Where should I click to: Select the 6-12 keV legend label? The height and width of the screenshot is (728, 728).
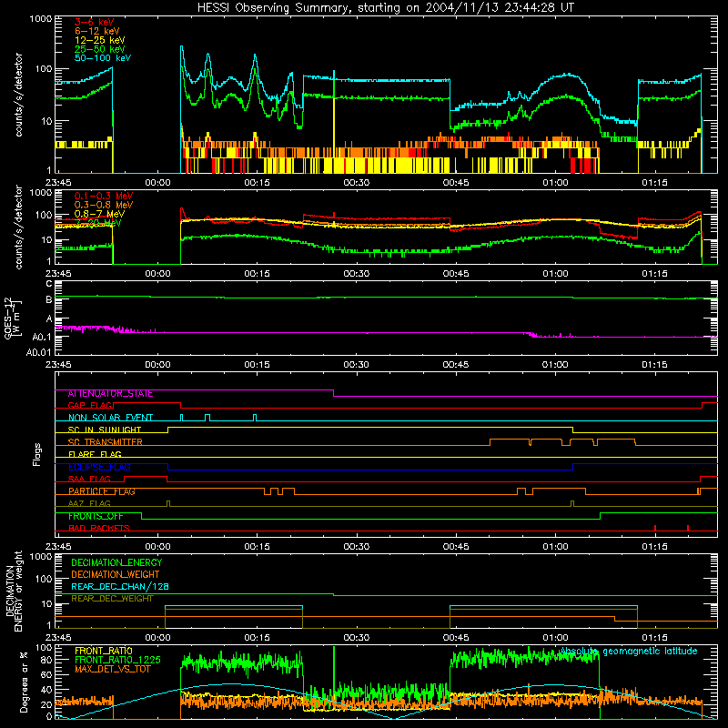click(x=97, y=31)
